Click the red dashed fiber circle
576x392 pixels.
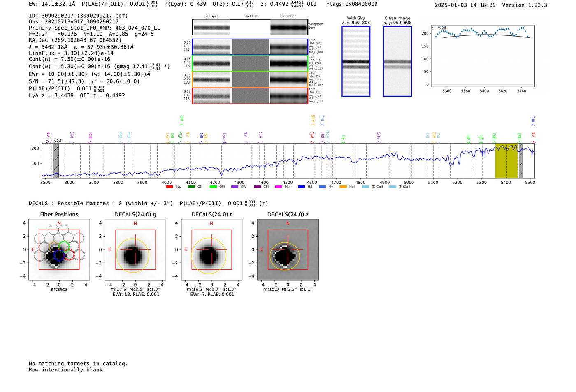click(70, 255)
